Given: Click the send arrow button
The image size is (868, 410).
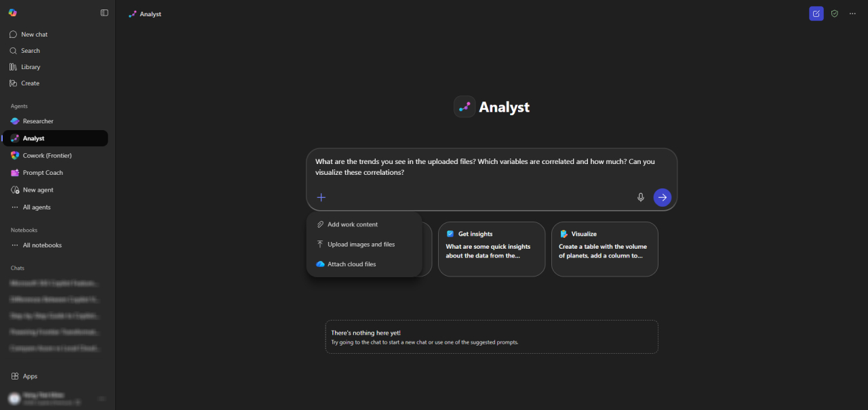Looking at the screenshot, I should pyautogui.click(x=662, y=197).
